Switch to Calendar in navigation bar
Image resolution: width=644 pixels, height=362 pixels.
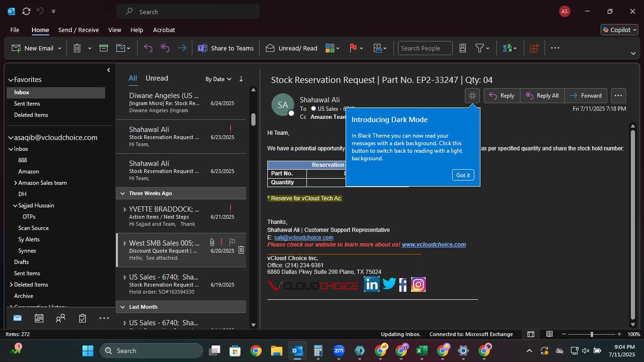39,318
